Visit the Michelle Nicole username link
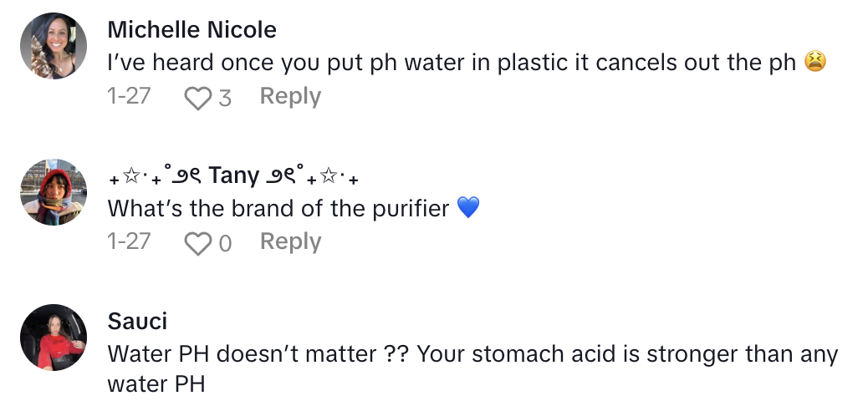The width and height of the screenshot is (868, 401). pyautogui.click(x=192, y=30)
